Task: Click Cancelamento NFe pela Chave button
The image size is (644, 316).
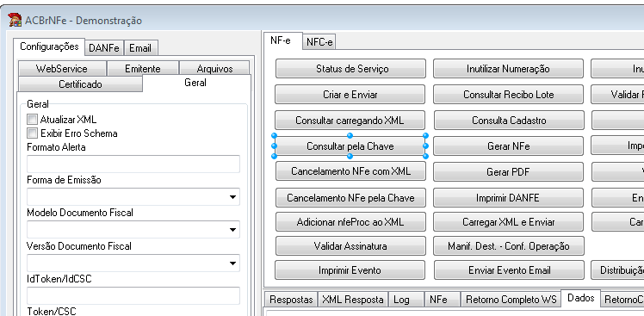Action: tap(350, 198)
